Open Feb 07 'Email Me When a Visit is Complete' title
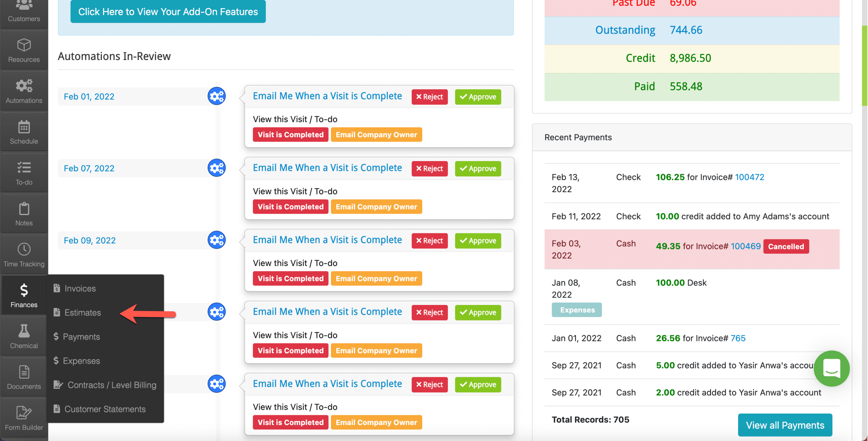 click(x=327, y=168)
